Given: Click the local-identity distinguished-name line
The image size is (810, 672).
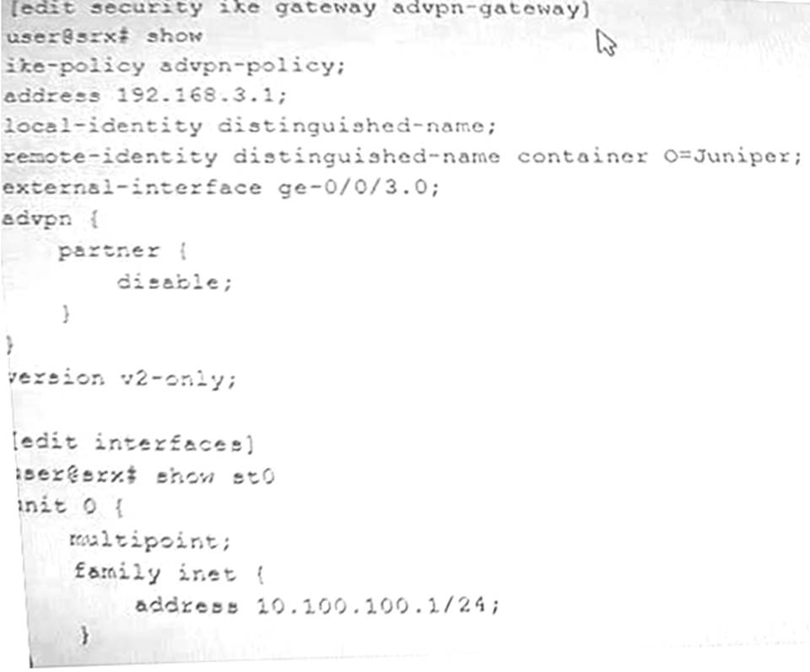Looking at the screenshot, I should coord(250,126).
